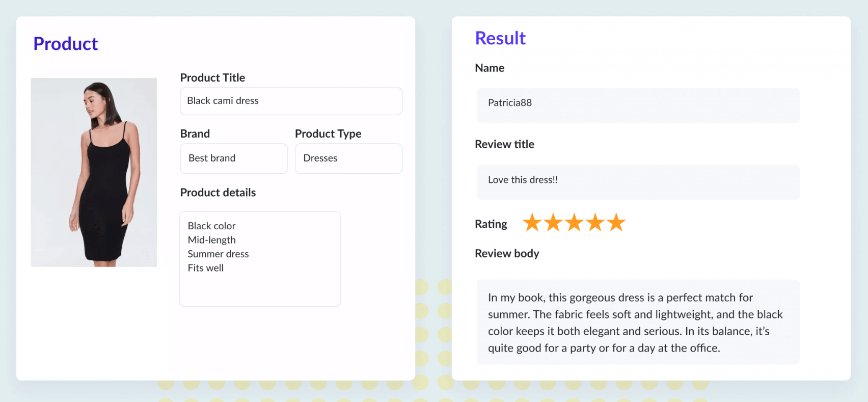Click the middle rating star
Image resolution: width=868 pixels, height=402 pixels.
[574, 222]
